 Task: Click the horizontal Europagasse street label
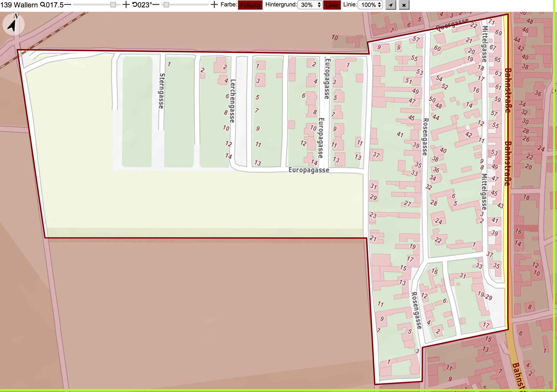point(309,170)
